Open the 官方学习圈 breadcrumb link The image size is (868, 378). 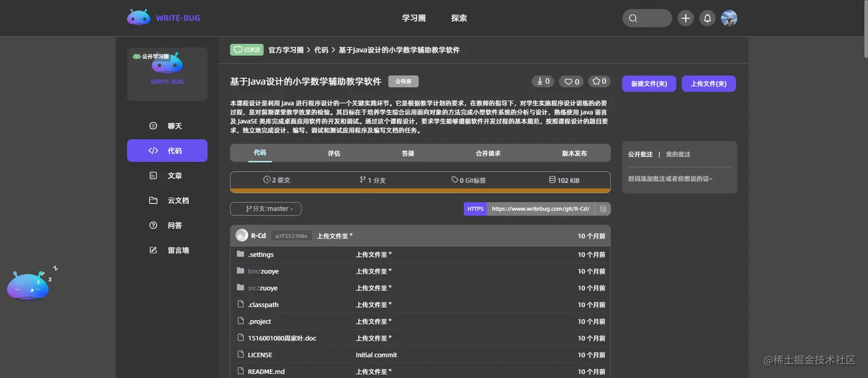point(286,50)
